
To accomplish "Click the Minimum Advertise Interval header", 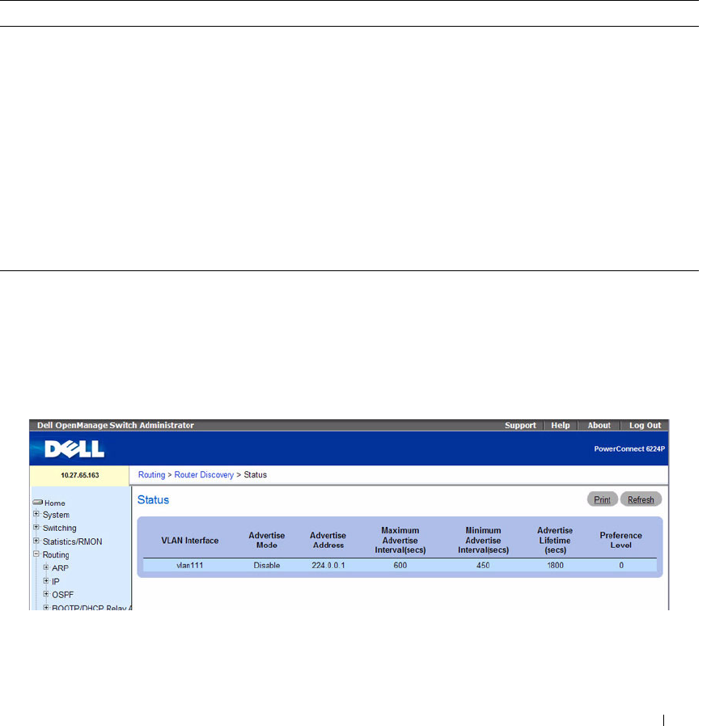I will (x=483, y=540).
